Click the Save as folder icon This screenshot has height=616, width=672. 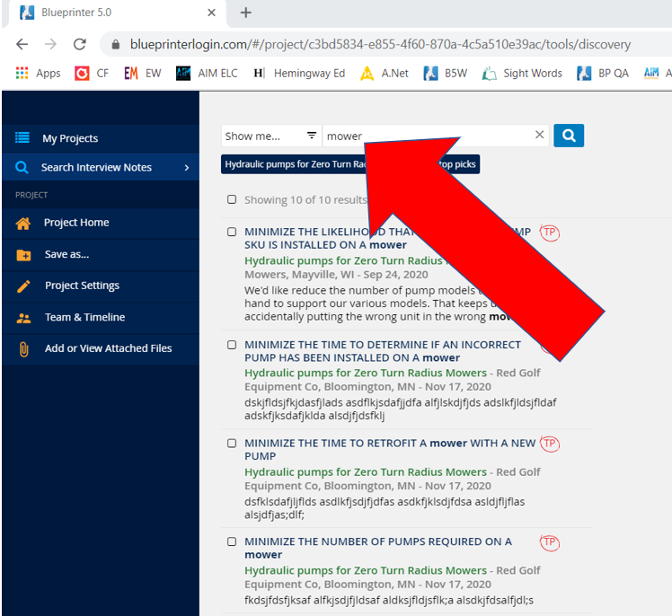click(x=23, y=255)
